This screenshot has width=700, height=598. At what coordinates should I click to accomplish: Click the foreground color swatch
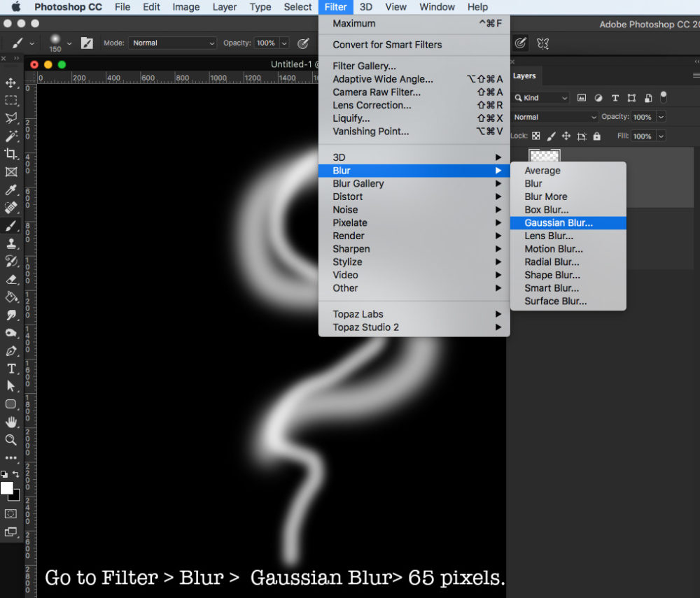7,488
